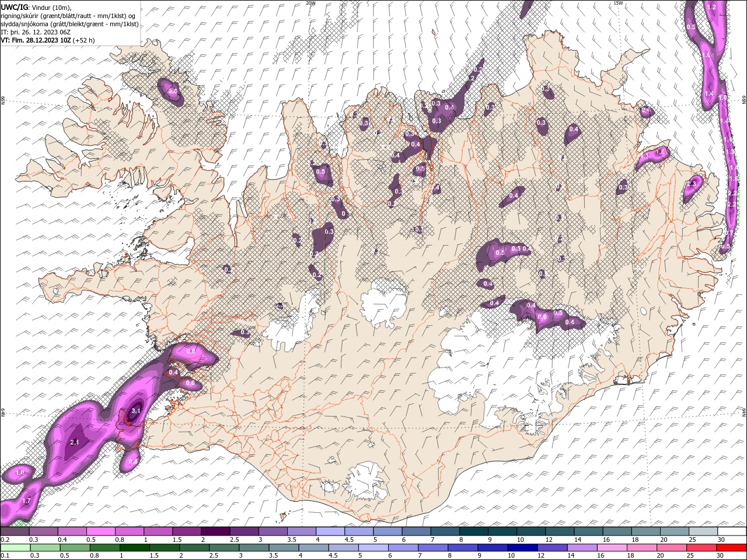Viewport: 747px width, 560px height.
Task: Select the "VT: Fim. 28.12.2023 10Z (+52 h)" line
Action: 48,40
